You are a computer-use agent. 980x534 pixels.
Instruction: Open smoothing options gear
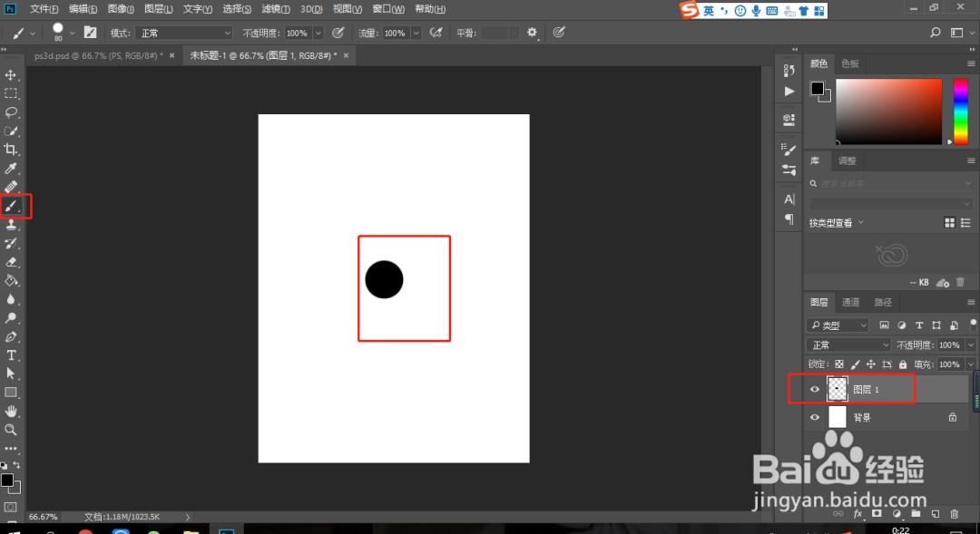tap(532, 33)
